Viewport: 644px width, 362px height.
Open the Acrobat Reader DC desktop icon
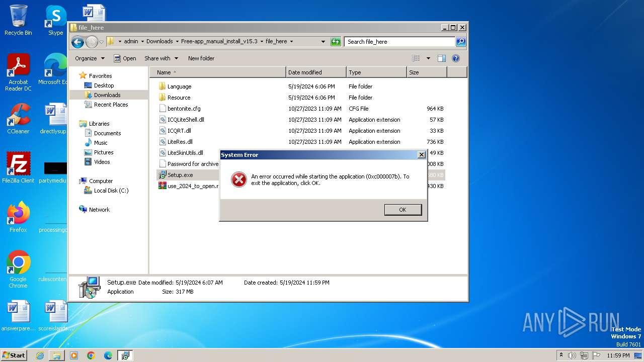(x=18, y=72)
